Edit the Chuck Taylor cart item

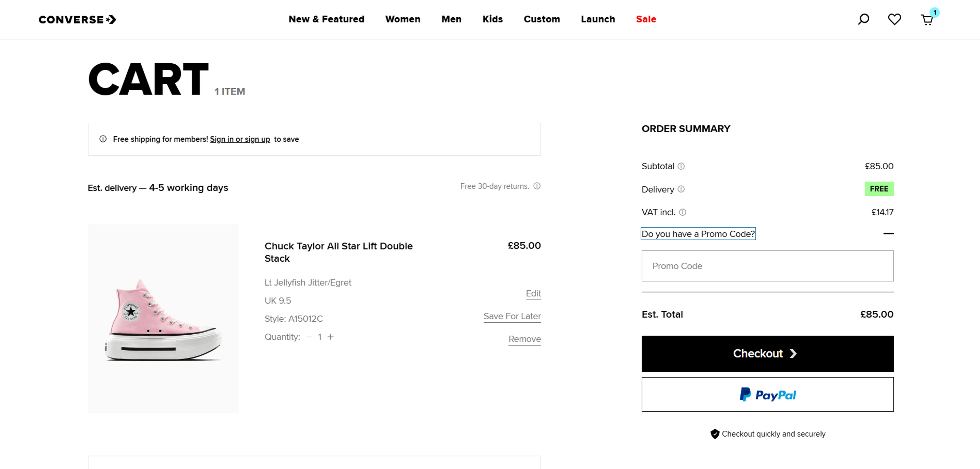[x=533, y=294]
